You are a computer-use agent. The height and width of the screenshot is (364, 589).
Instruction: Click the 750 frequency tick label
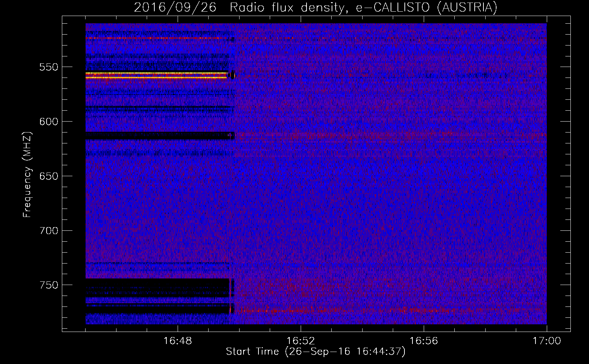click(x=49, y=285)
